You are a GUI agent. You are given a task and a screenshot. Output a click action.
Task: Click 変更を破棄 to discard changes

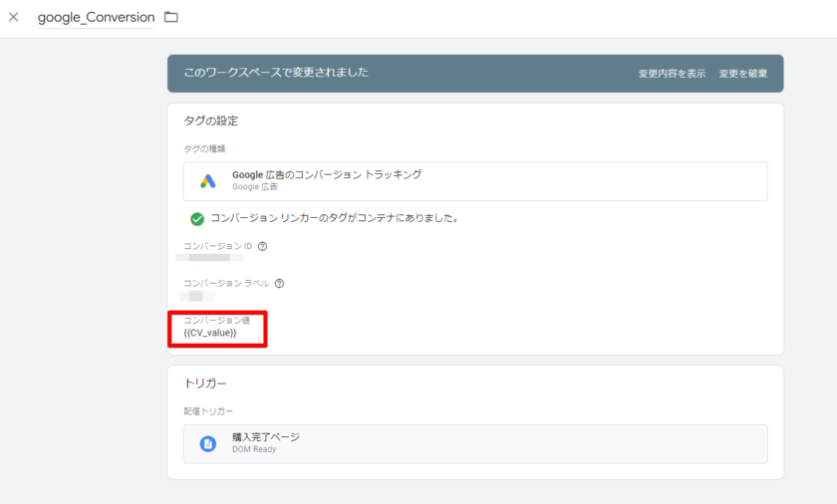coord(743,74)
